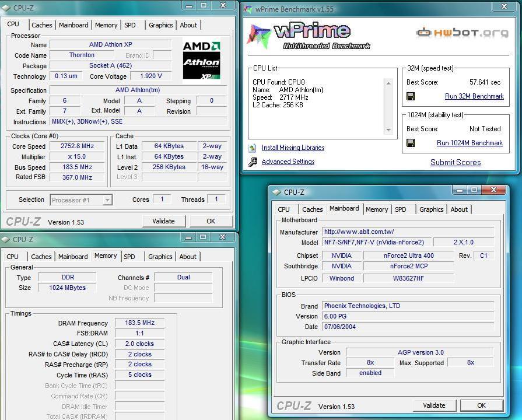Open About tab in Mainboard CPU-Z window

459,209
